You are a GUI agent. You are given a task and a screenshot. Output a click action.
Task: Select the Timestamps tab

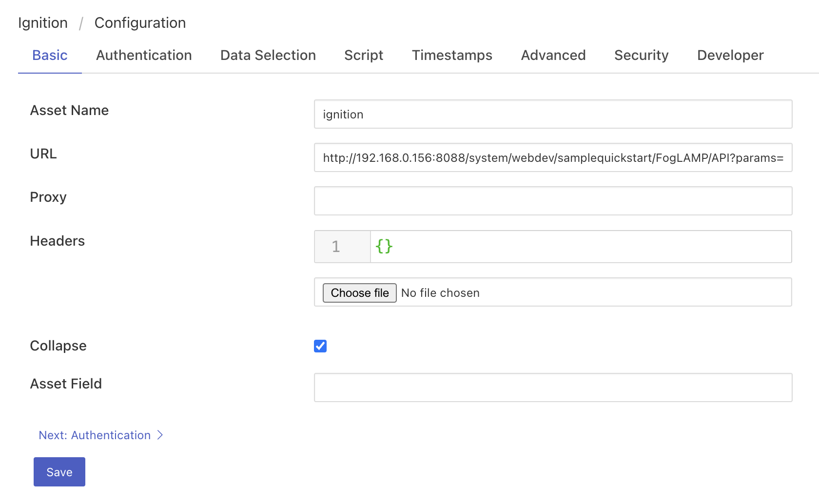pos(451,56)
